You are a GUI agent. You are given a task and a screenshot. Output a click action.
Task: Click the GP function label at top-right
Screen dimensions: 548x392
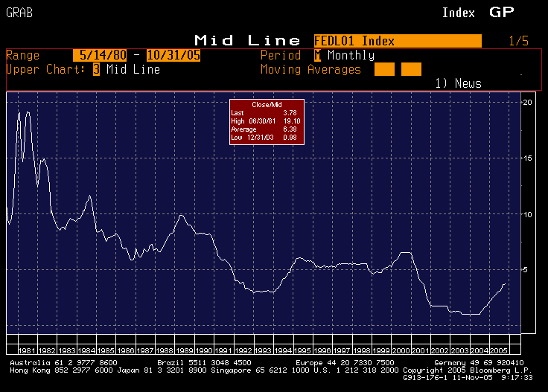[502, 12]
